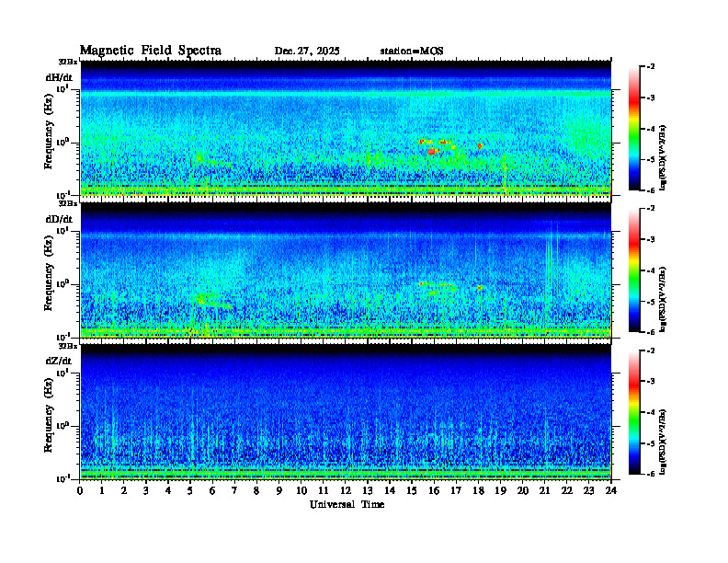Image resolution: width=728 pixels, height=563 pixels.
Task: Click hour tick label '24' on time axis
Action: (611, 491)
